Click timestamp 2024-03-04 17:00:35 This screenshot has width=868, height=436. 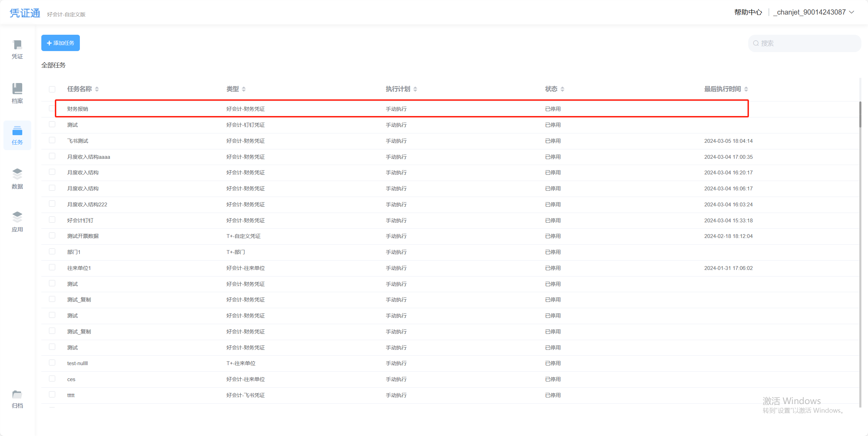[728, 157]
